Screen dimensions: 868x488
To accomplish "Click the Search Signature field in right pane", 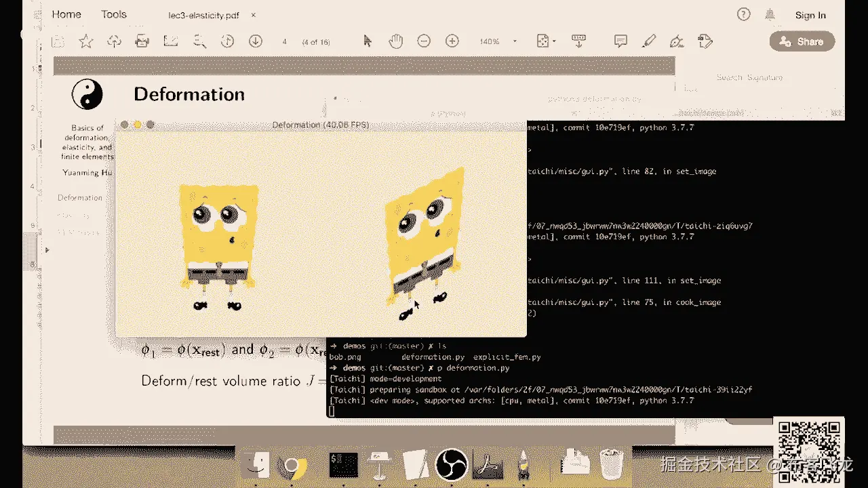I will coord(749,77).
